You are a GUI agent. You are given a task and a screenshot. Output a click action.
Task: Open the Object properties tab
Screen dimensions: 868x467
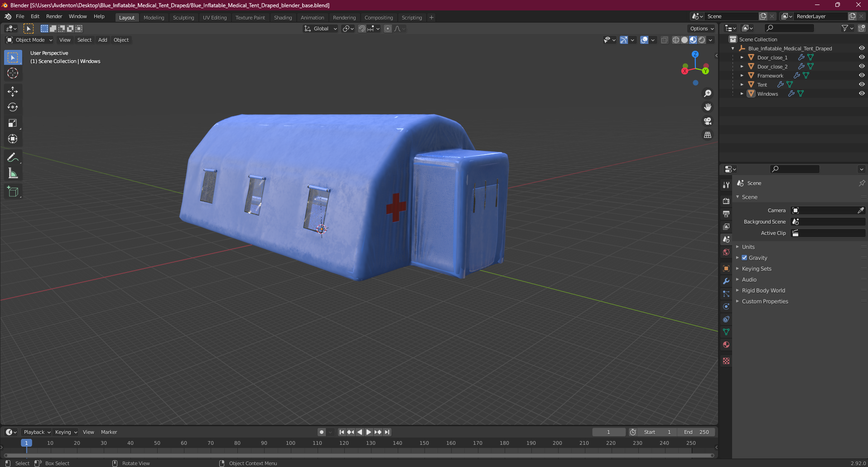(726, 268)
